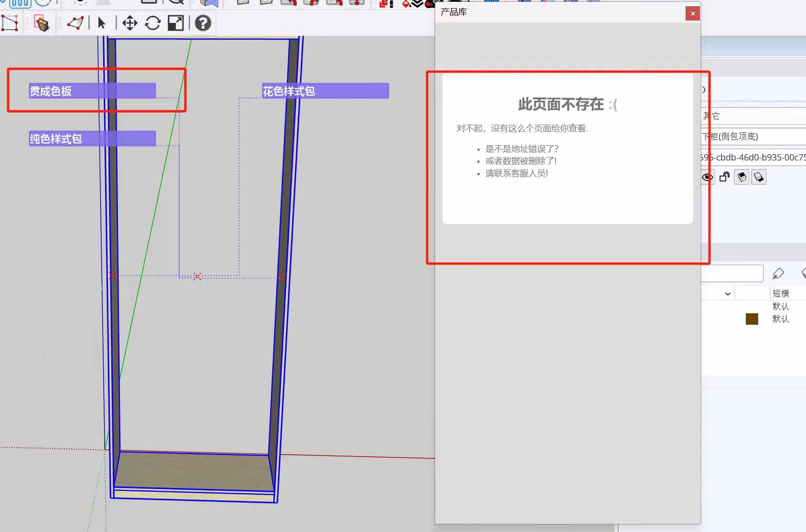The height and width of the screenshot is (532, 806).
Task: Activate the four-arrow move tool
Action: pyautogui.click(x=129, y=23)
